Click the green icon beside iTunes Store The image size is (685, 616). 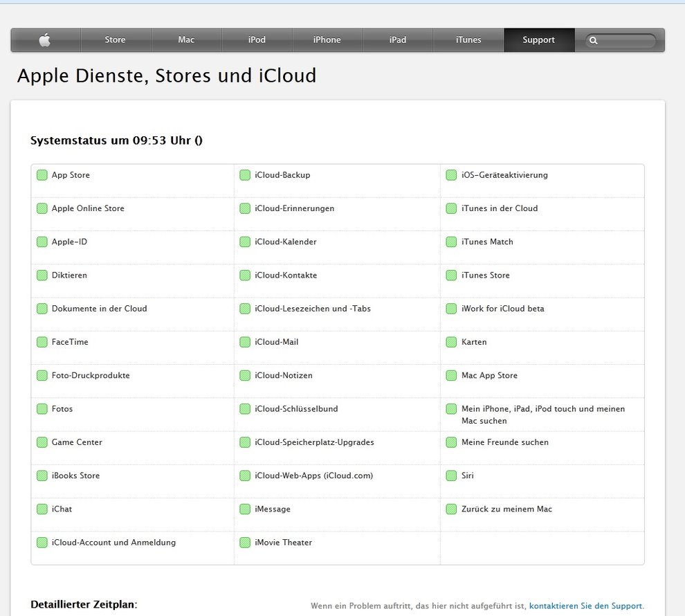coord(451,275)
